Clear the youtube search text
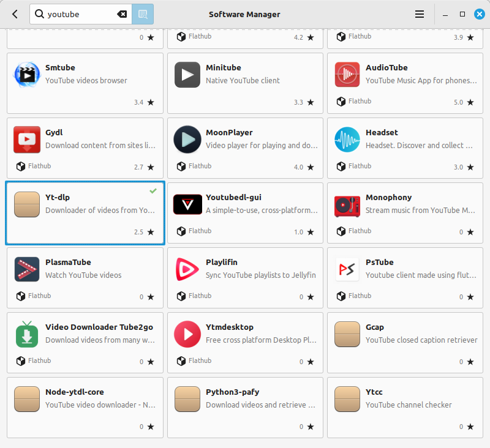 [x=122, y=14]
